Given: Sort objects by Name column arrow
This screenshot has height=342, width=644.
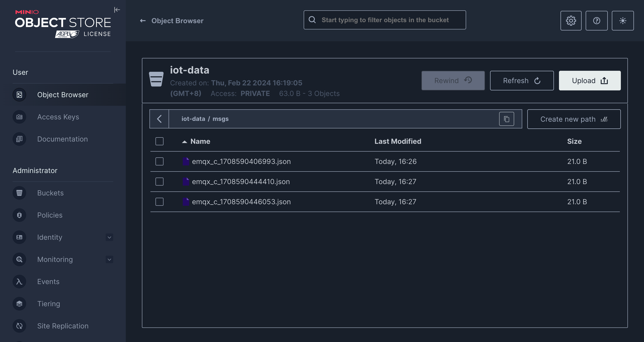Looking at the screenshot, I should click(185, 142).
